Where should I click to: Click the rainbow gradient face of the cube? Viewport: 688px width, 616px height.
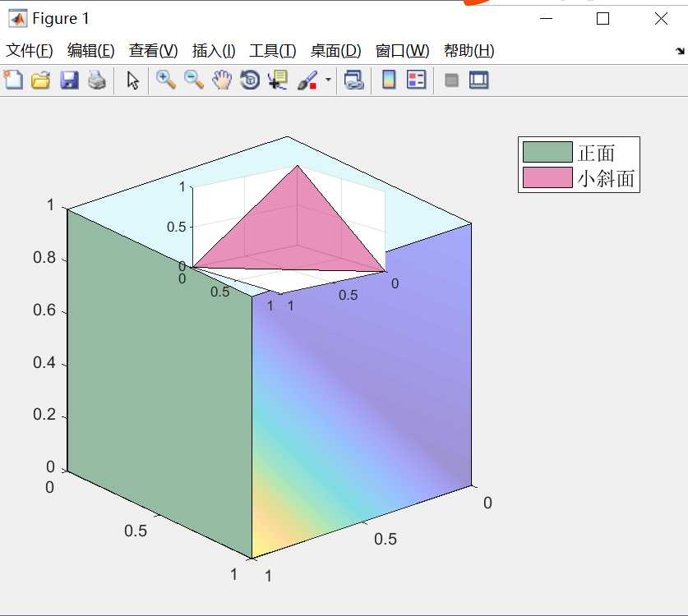point(362,390)
